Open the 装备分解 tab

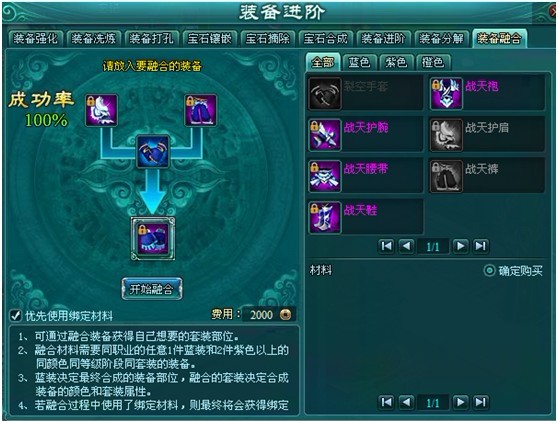[x=442, y=38]
